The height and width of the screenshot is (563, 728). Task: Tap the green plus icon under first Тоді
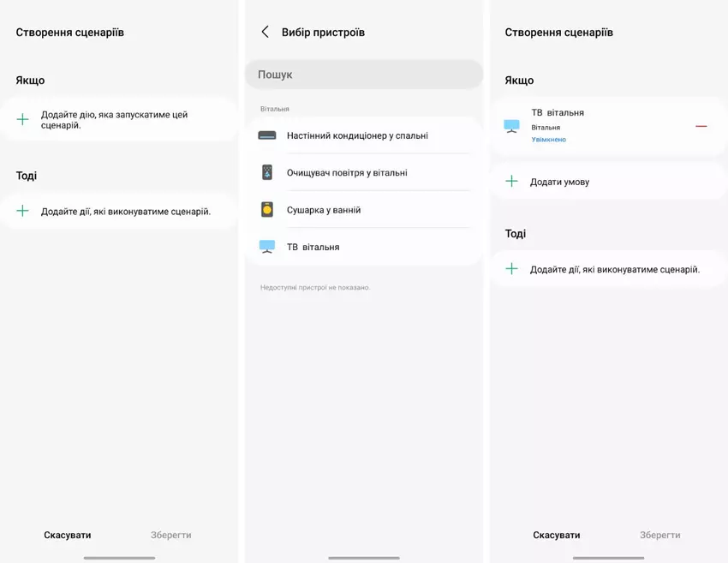(23, 211)
